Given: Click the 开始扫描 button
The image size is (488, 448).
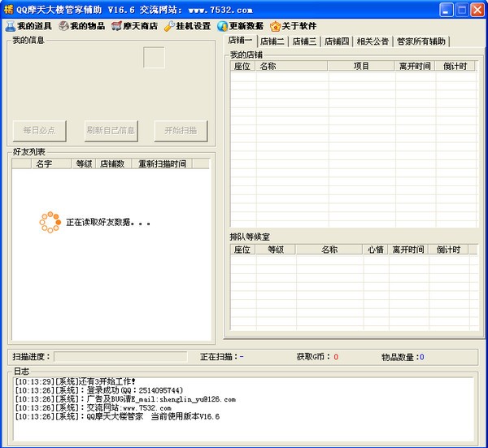Looking at the screenshot, I should pos(181,131).
